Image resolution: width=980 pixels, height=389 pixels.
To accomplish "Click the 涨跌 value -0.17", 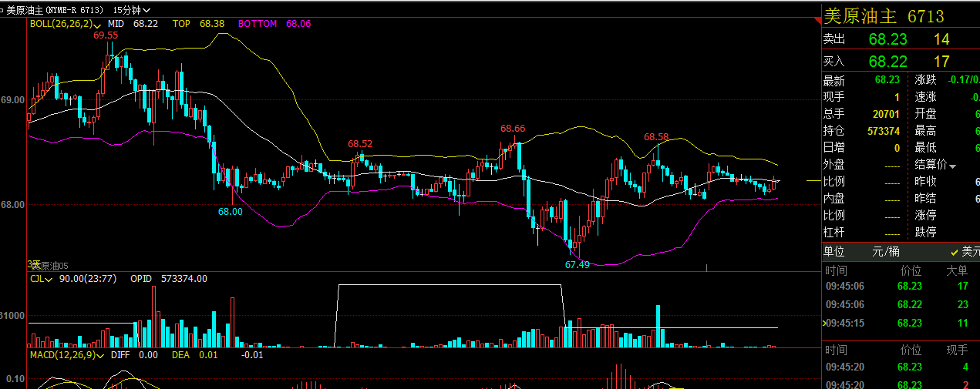I will [x=964, y=80].
